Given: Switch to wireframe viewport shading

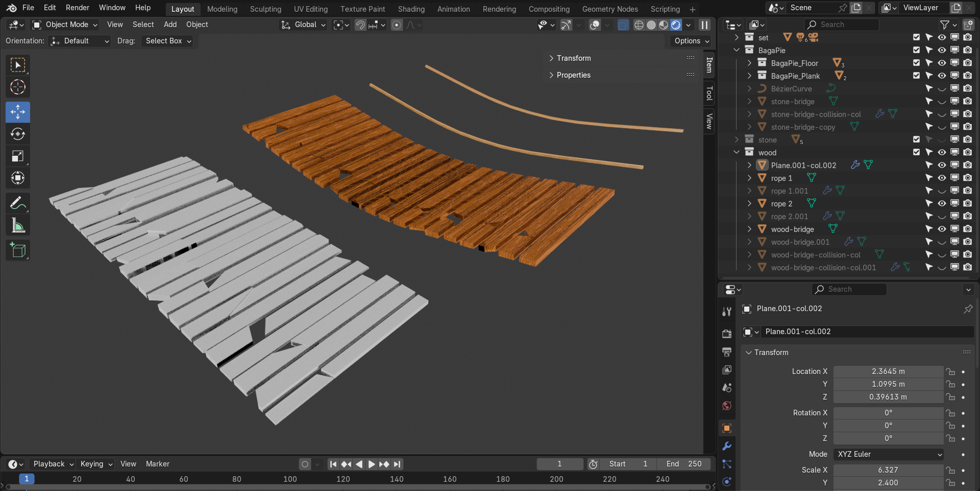Looking at the screenshot, I should pos(639,25).
